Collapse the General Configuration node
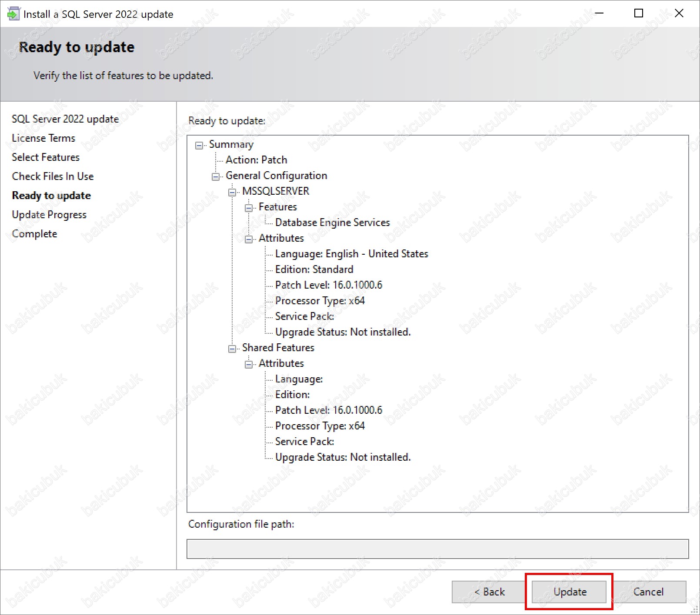This screenshot has height=615, width=700. pyautogui.click(x=216, y=176)
